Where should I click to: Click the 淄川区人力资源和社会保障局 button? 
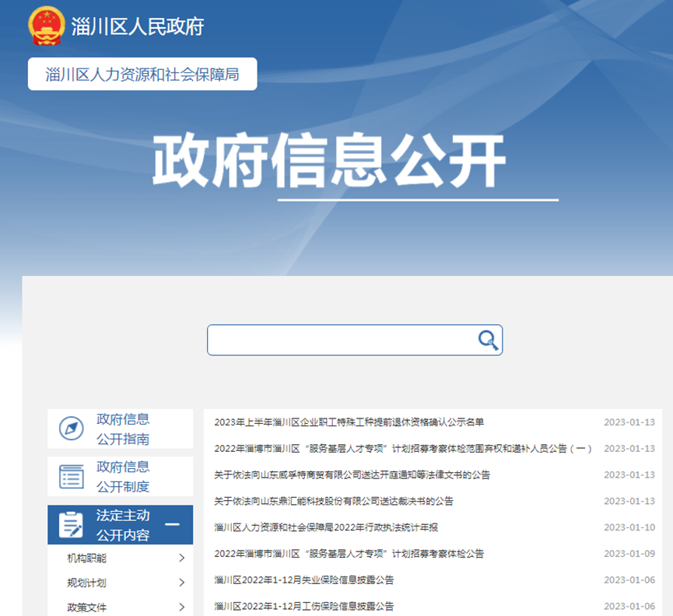pyautogui.click(x=142, y=75)
